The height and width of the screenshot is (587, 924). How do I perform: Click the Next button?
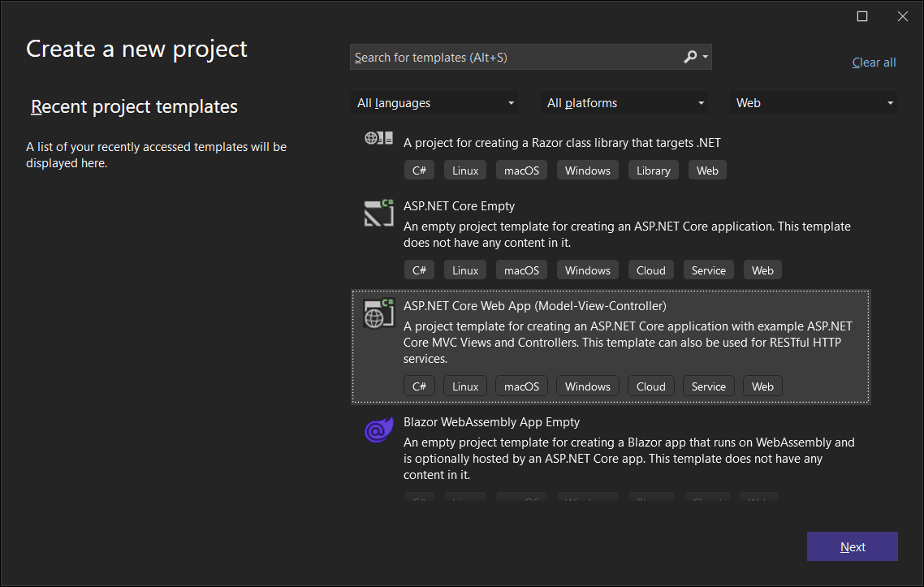tap(852, 546)
